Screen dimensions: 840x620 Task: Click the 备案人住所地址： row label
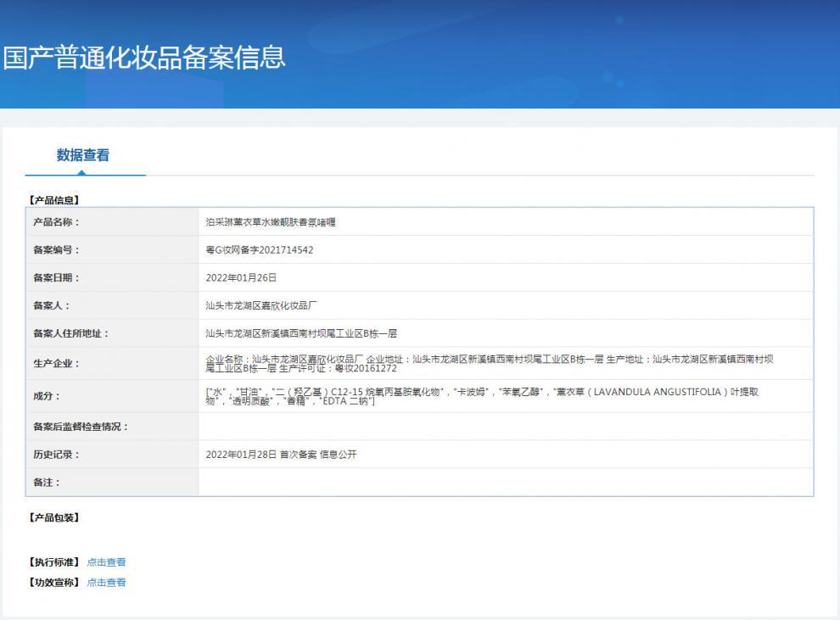coord(71,333)
